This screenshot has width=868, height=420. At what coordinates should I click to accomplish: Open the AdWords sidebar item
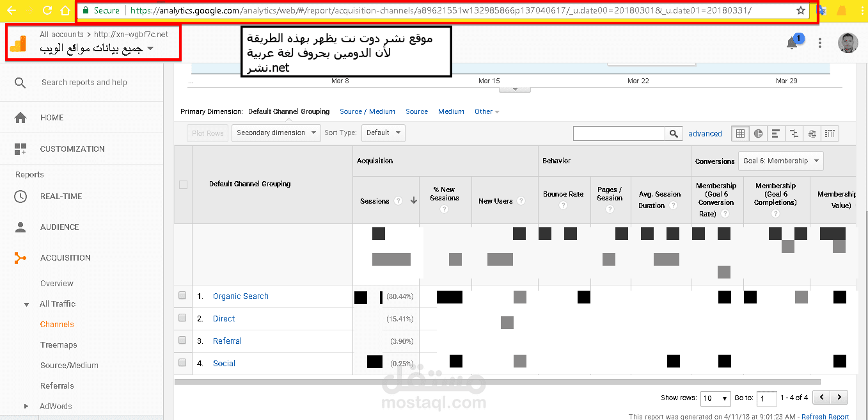click(x=56, y=406)
